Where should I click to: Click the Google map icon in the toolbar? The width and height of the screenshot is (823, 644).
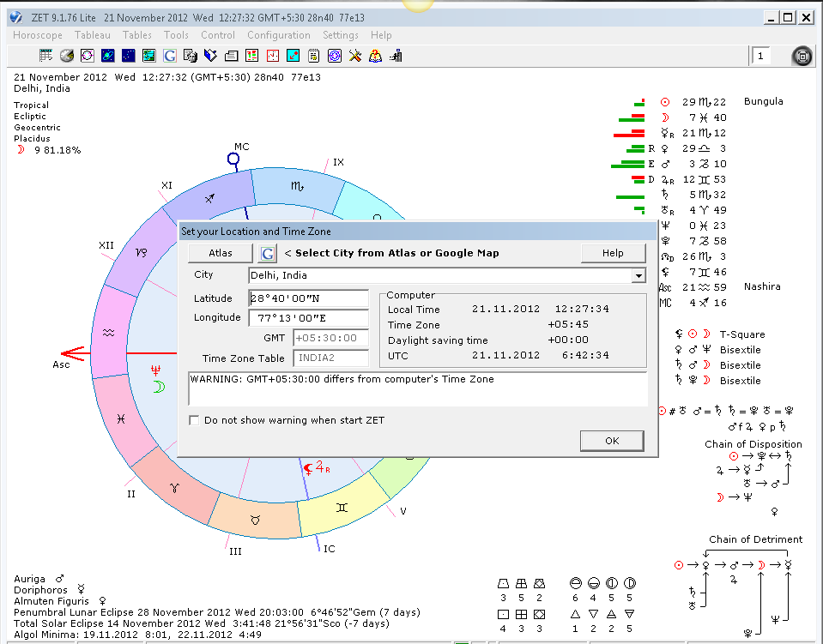[x=170, y=56]
